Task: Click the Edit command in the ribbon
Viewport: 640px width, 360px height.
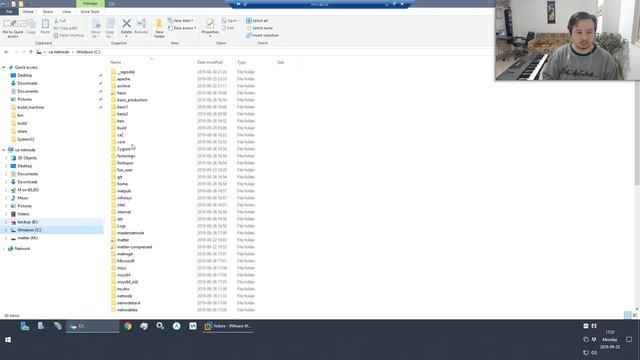Action: pyautogui.click(x=228, y=28)
